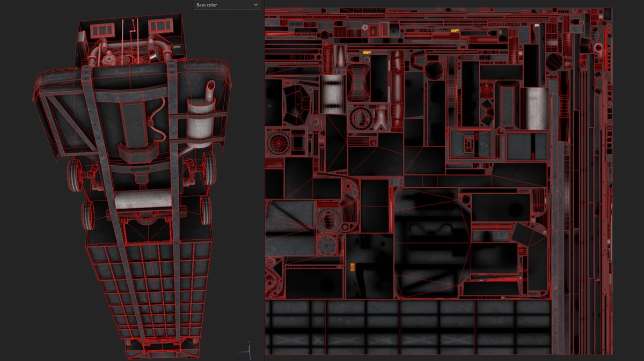Select the white drive shaft cylinder on chassis
This screenshot has height=361, width=644.
point(142,198)
